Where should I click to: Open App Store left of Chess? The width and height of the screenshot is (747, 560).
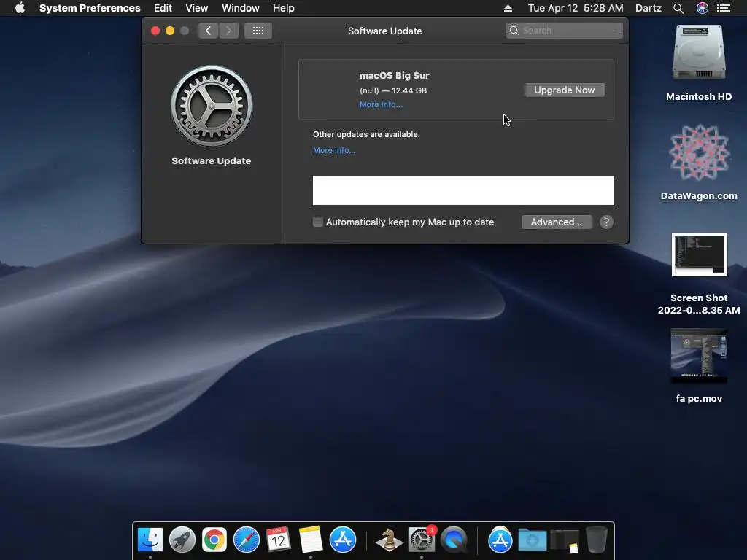(343, 540)
